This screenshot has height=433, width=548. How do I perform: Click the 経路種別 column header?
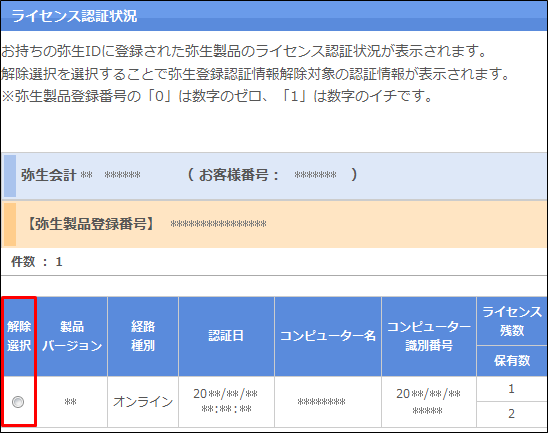tap(143, 336)
